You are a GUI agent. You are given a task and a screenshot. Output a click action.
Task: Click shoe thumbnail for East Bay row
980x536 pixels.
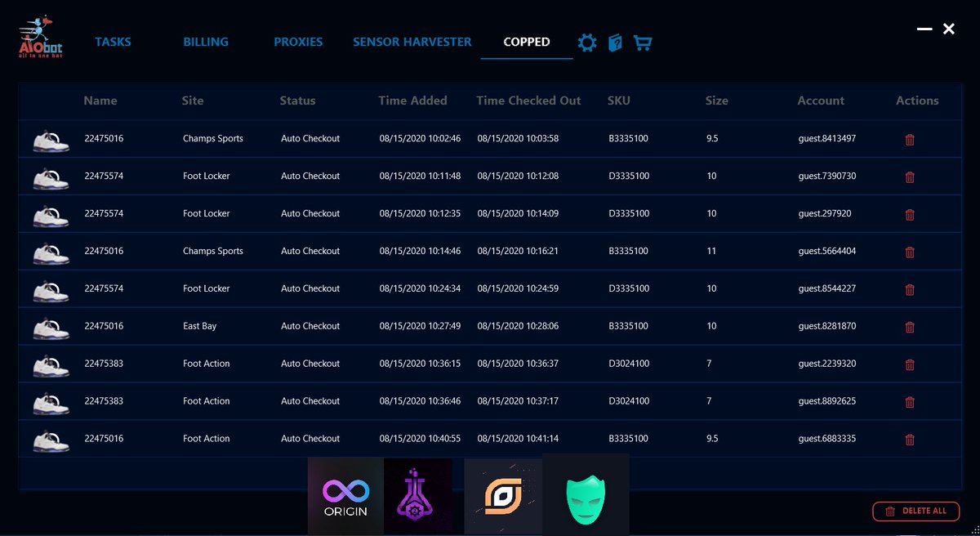point(51,328)
